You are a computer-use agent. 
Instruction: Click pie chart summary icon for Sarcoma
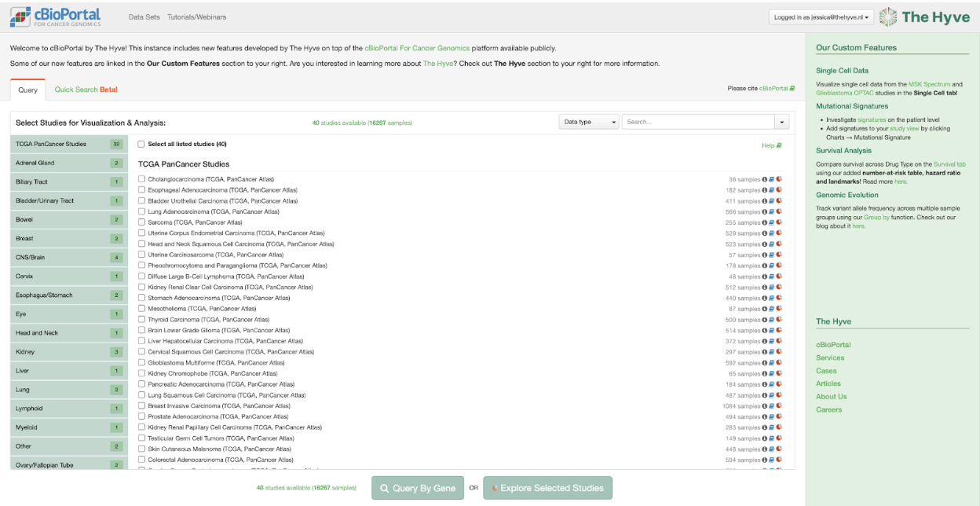pos(779,222)
